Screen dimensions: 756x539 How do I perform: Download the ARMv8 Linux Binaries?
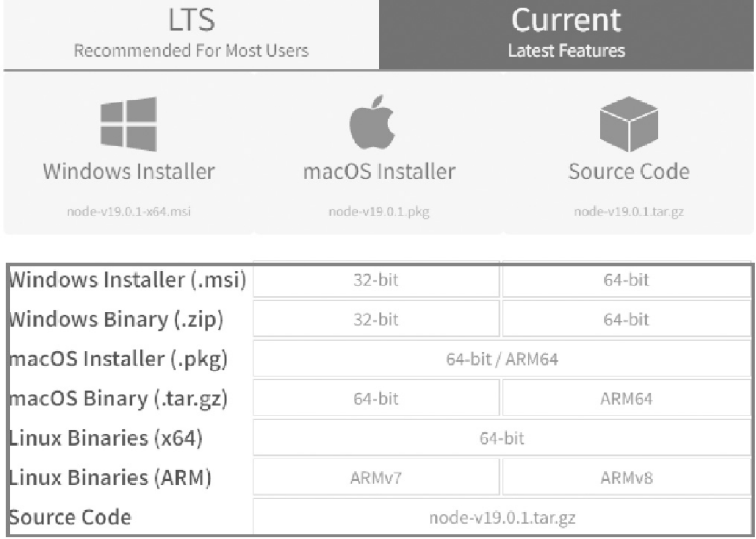[x=626, y=478]
